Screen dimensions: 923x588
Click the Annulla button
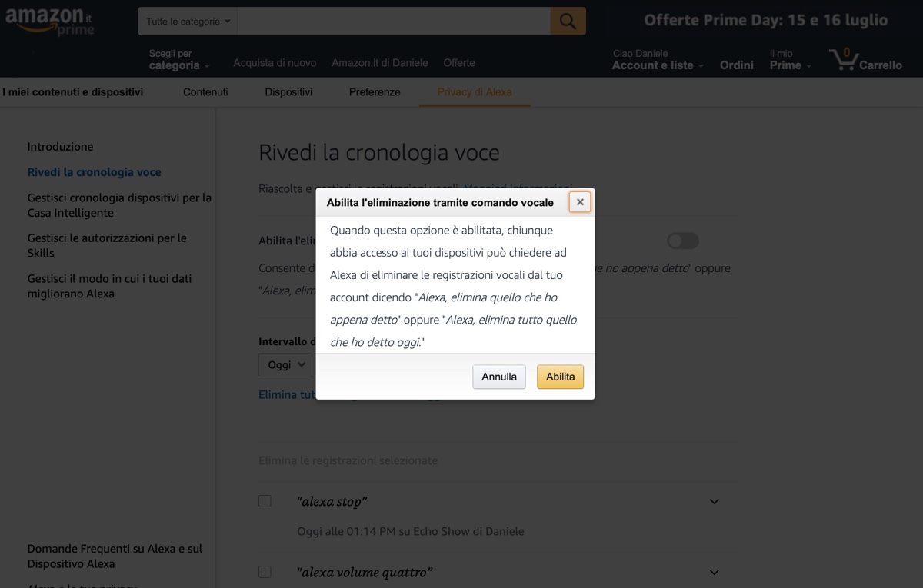pyautogui.click(x=499, y=377)
